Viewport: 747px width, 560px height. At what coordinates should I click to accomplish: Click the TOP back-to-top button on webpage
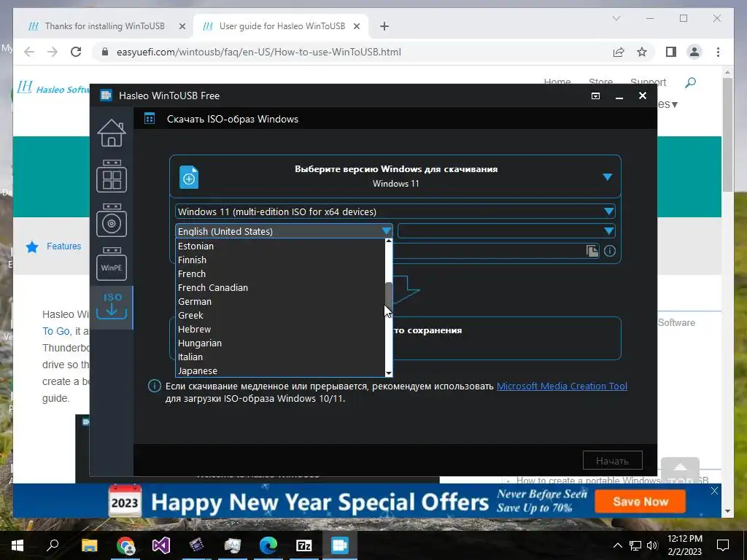point(680,471)
